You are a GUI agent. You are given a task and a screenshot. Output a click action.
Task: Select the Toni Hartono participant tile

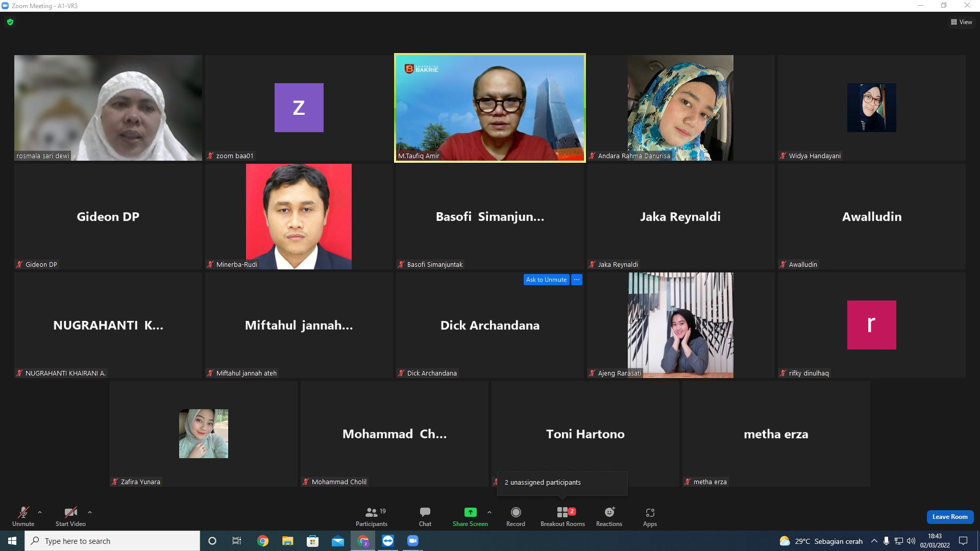[x=585, y=434]
